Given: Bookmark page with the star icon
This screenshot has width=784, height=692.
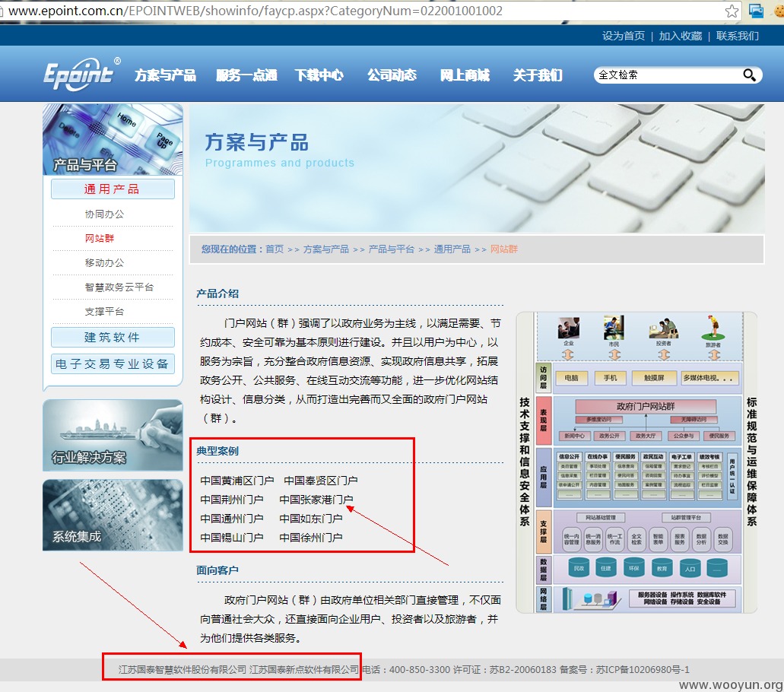Looking at the screenshot, I should [x=732, y=11].
